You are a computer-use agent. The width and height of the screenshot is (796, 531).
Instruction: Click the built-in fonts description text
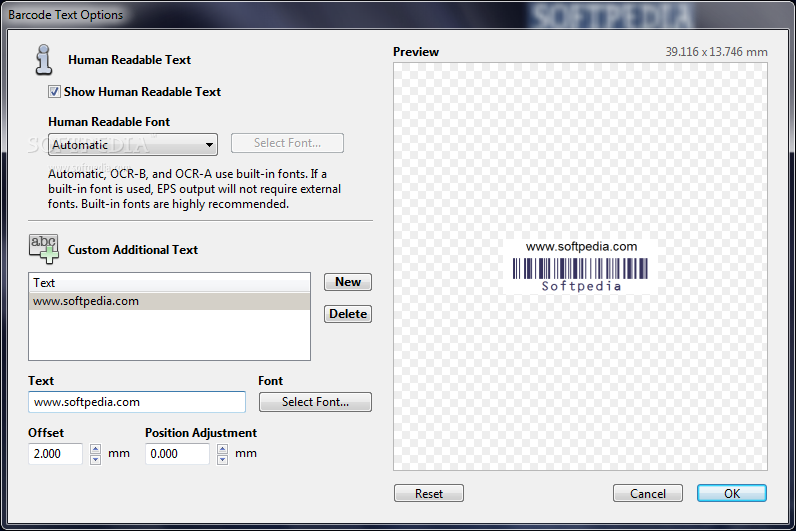pyautogui.click(x=194, y=189)
